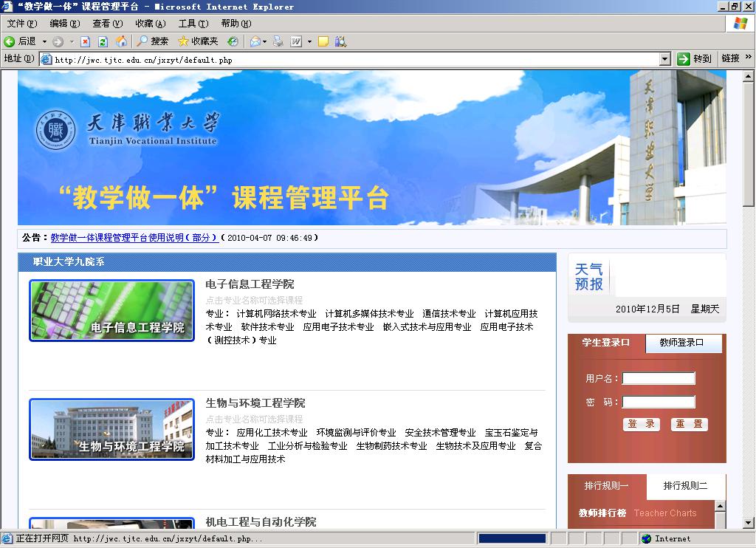Go back with the 后退 button
The height and width of the screenshot is (548, 756).
(x=20, y=41)
